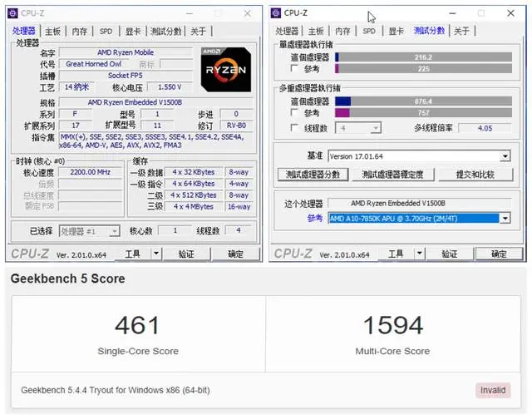
Task: Click 工具 button in left window
Action: (x=133, y=254)
